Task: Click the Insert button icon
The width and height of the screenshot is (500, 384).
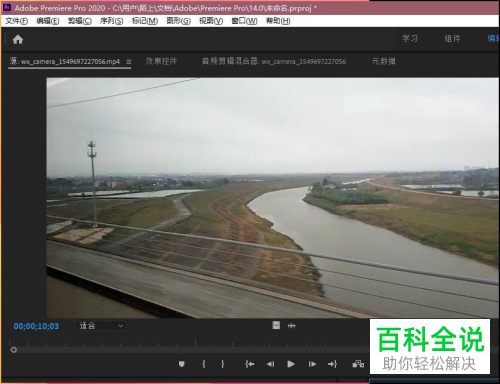Action: point(358,364)
